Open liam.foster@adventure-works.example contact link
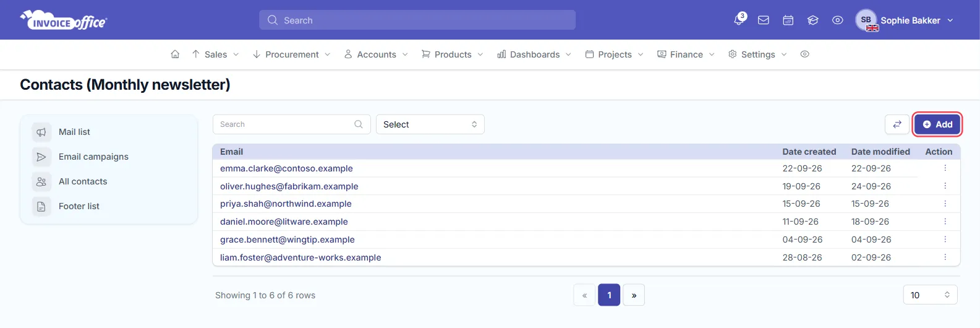Image resolution: width=980 pixels, height=328 pixels. (x=300, y=257)
